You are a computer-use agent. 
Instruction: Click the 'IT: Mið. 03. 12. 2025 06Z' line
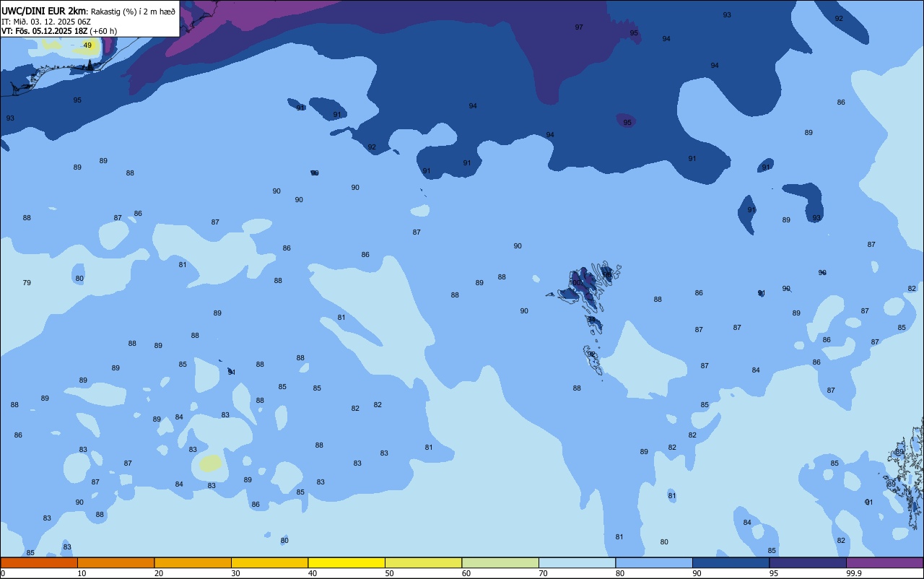45,22
